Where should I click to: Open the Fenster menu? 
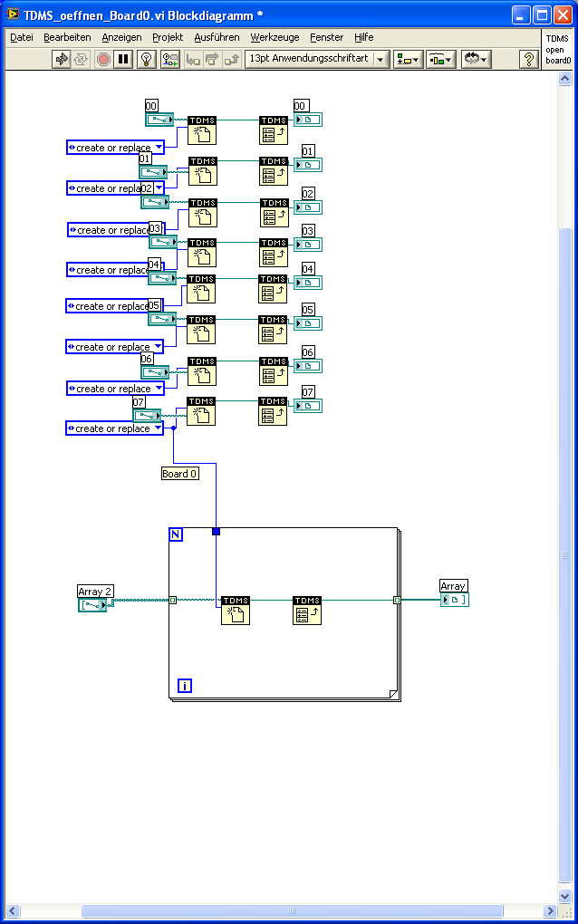(x=326, y=37)
